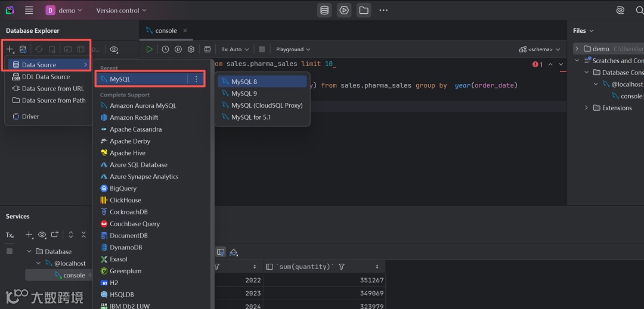This screenshot has height=309, width=644.
Task: Toggle view options eye in Services toolbar
Action: [42, 235]
